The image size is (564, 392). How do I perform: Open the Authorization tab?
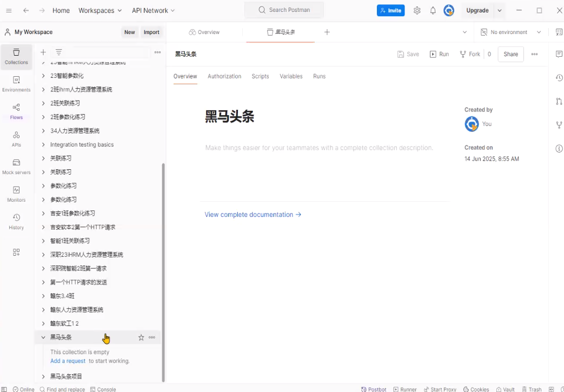pos(224,76)
